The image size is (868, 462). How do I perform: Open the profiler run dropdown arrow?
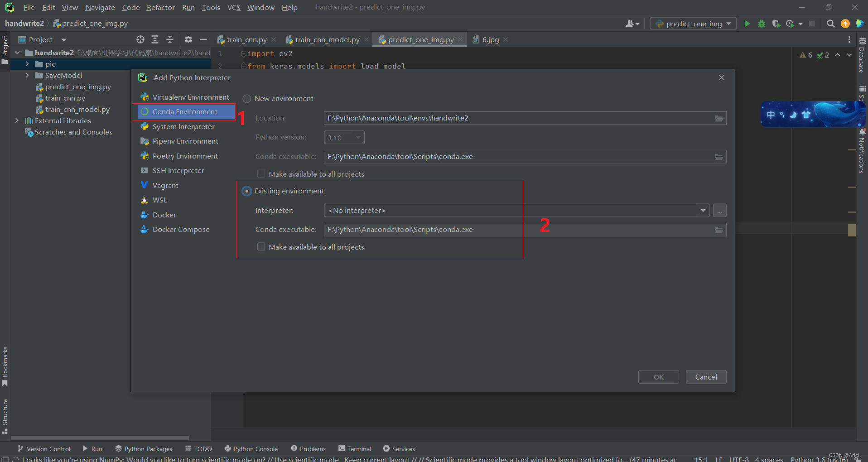[800, 24]
